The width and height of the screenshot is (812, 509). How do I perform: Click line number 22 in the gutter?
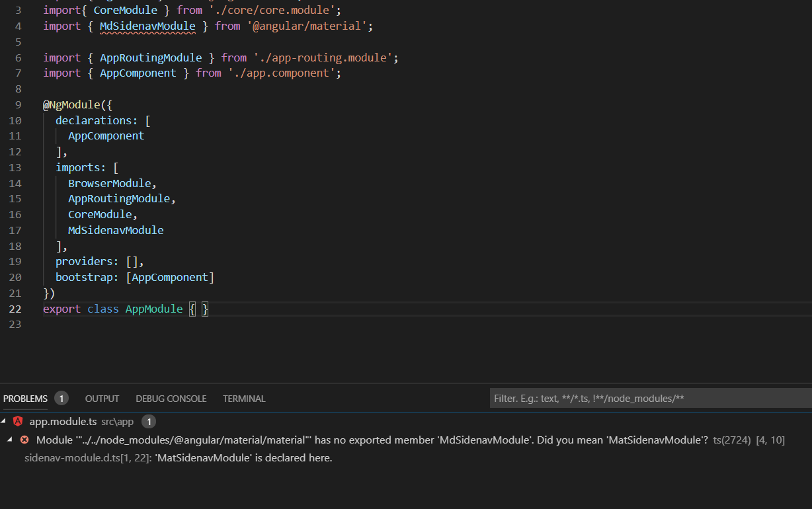point(15,309)
